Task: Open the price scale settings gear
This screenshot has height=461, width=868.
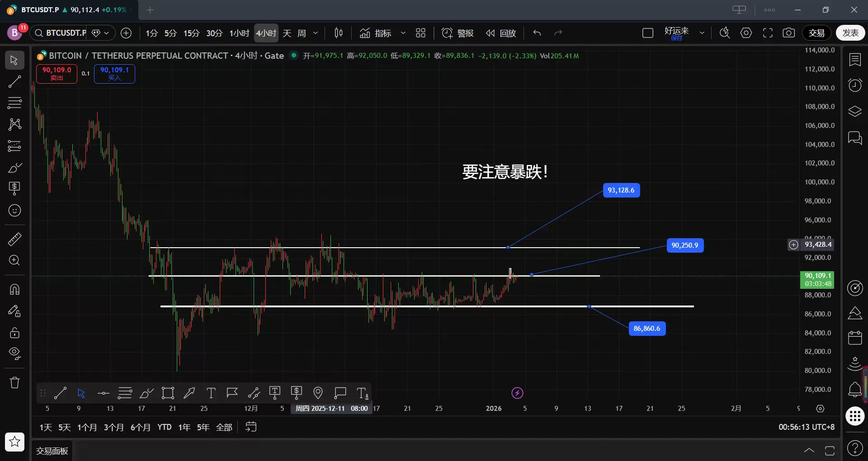Action: pyautogui.click(x=820, y=409)
